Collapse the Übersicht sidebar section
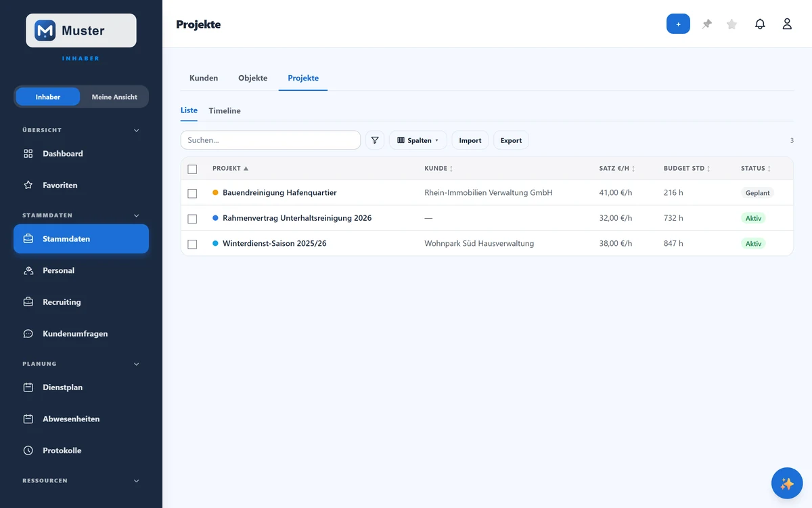Viewport: 812px width, 508px height. tap(136, 130)
